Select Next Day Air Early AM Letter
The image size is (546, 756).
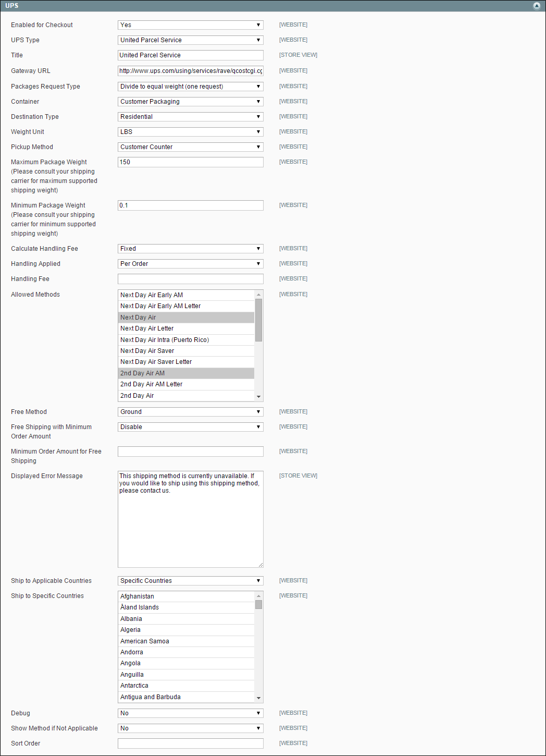click(x=187, y=306)
